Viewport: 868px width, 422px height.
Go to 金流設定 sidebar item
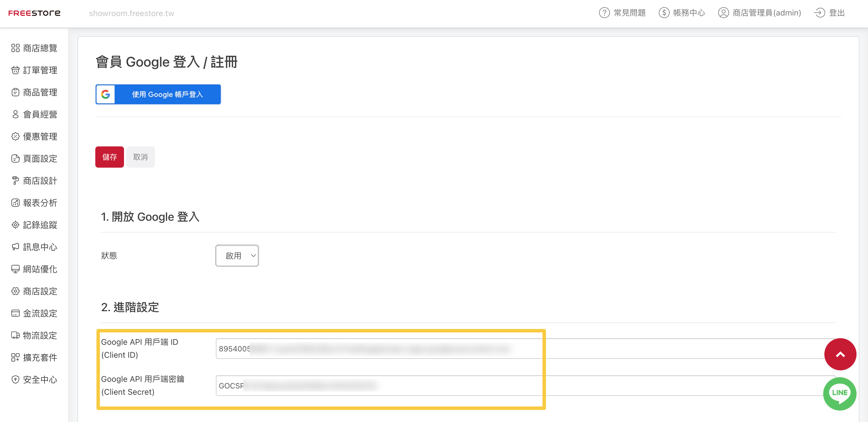pyautogui.click(x=40, y=313)
